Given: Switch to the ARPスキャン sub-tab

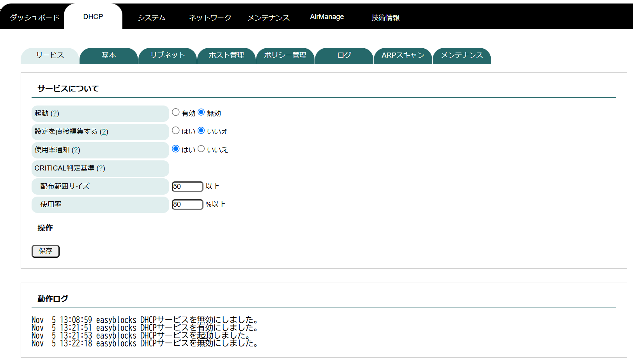Looking at the screenshot, I should [403, 56].
